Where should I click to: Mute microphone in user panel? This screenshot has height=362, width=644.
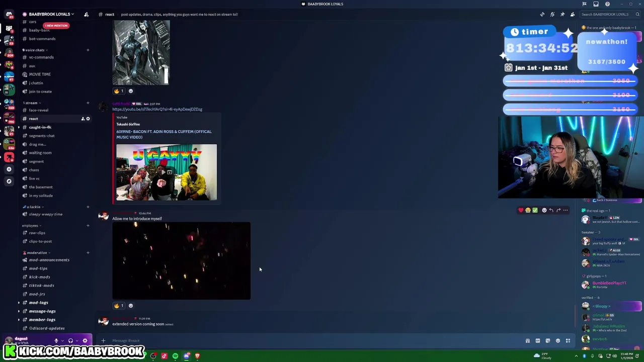click(56, 340)
